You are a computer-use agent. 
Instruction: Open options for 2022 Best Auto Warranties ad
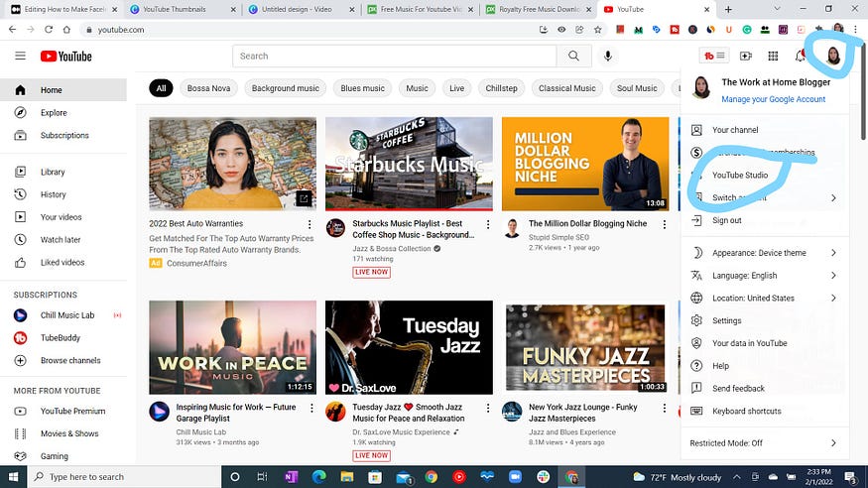click(310, 224)
